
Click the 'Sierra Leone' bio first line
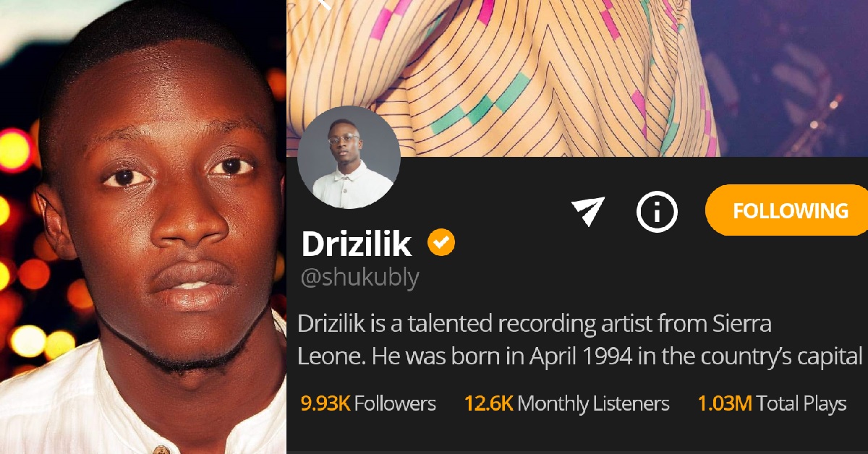[x=535, y=324]
